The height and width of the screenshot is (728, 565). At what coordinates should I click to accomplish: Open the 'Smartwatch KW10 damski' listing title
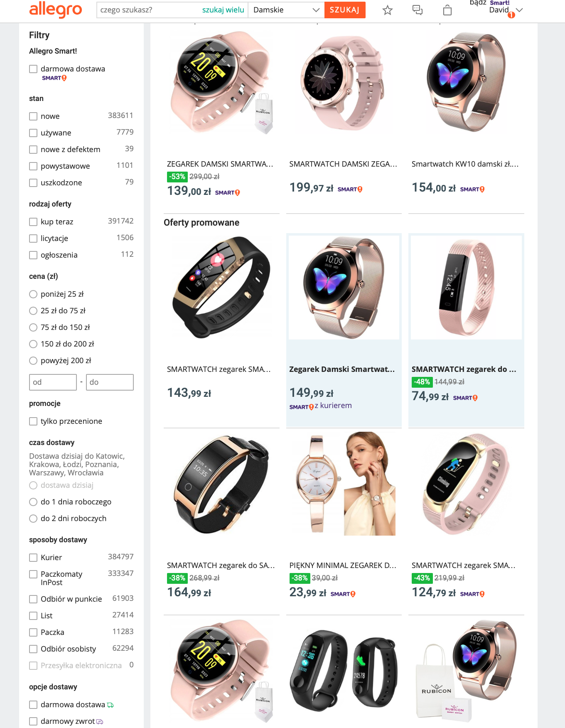click(465, 164)
